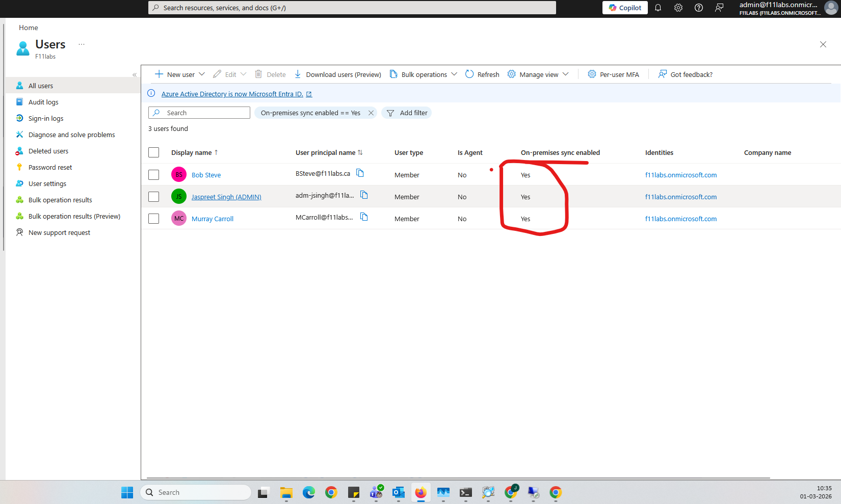Open the notifications bell icon
Viewport: 841px width, 504px height.
pos(658,8)
